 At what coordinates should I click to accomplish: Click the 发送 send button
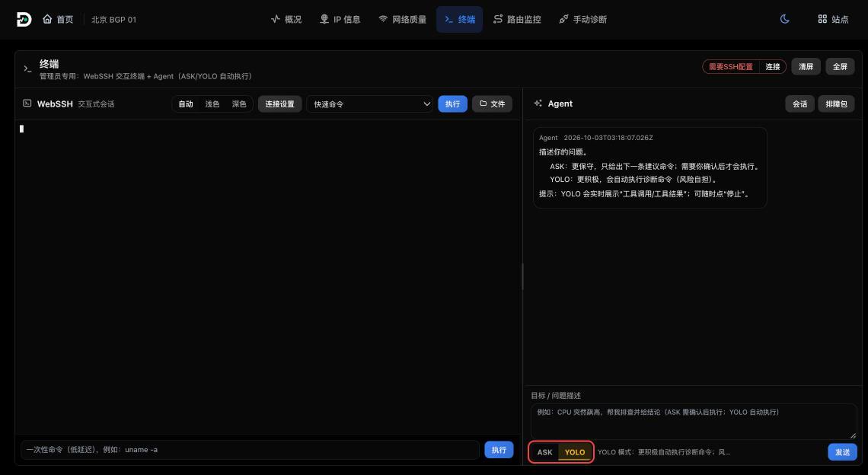843,452
